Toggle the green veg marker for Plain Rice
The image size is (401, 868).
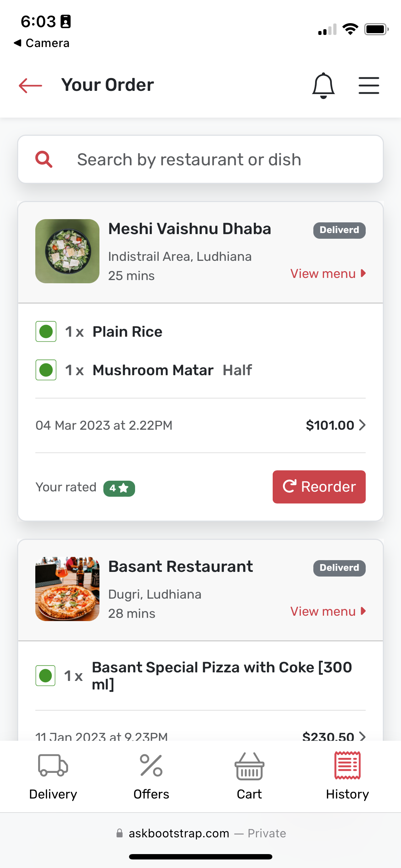pos(46,331)
